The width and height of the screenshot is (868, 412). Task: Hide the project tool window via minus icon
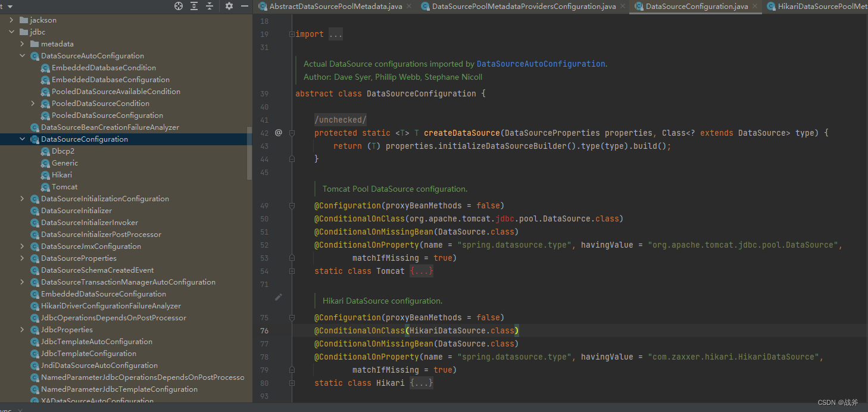[245, 6]
